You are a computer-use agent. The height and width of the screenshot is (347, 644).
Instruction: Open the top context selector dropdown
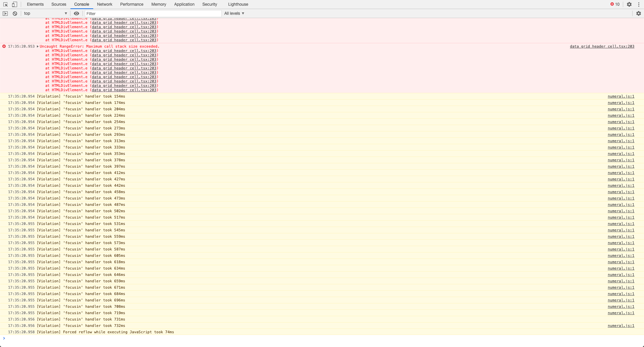click(x=45, y=13)
